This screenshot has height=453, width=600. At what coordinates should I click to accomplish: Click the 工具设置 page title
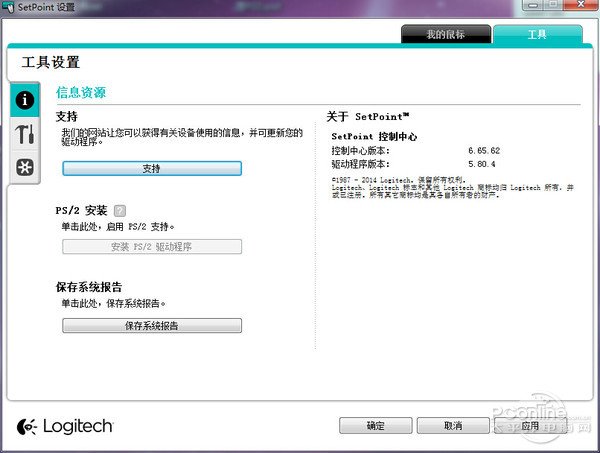tap(51, 62)
